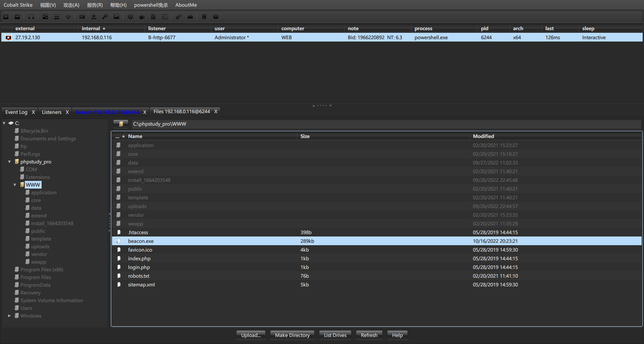This screenshot has width=644, height=344.
Task: Click the file icon of beacon.exe
Action: coord(118,241)
